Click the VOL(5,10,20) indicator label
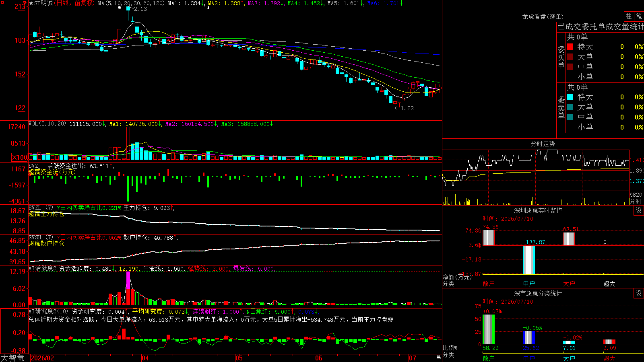 tap(47, 123)
